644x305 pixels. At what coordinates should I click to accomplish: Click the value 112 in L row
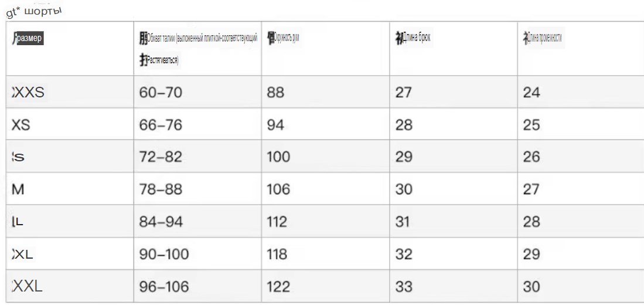(x=277, y=222)
